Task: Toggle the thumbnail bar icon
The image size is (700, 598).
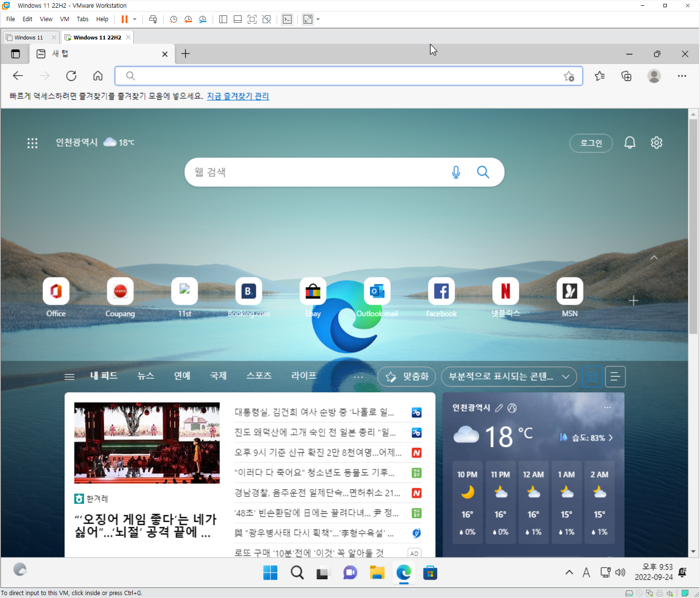Action: [x=238, y=19]
